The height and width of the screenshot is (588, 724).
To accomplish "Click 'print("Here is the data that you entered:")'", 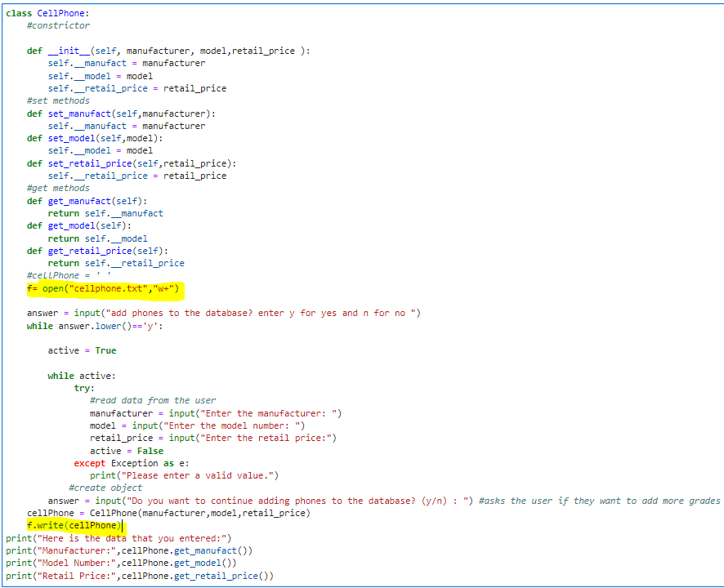I will pos(118,539).
